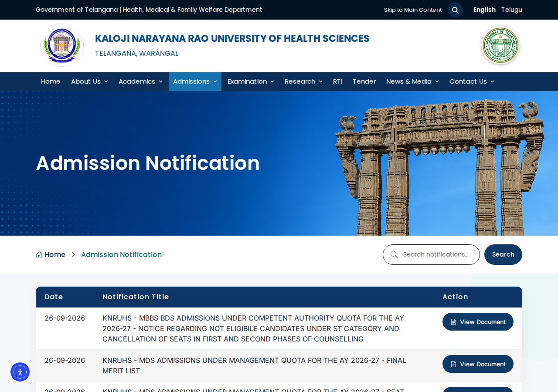The height and width of the screenshot is (392, 558).
Task: Click the Telangana, Warangal subtitle
Action: [x=136, y=54]
